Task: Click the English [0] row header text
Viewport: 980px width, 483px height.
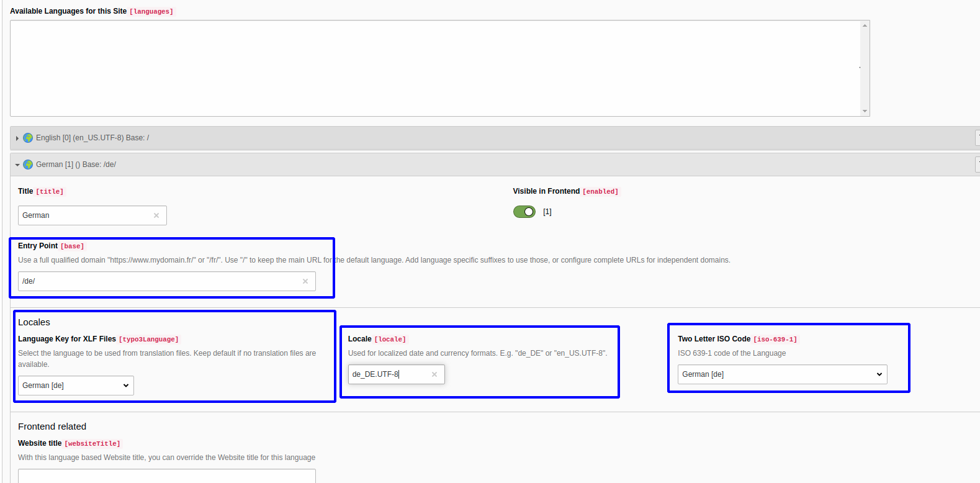Action: coord(92,138)
